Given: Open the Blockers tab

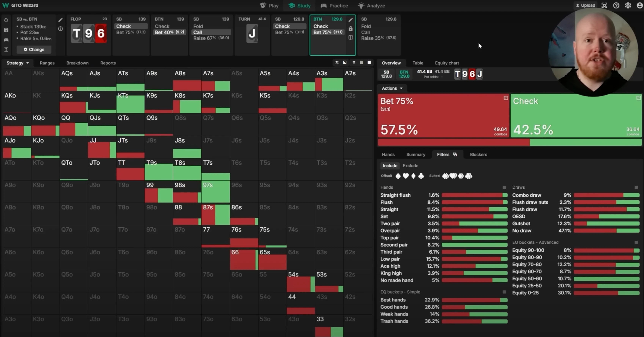Looking at the screenshot, I should (478, 154).
